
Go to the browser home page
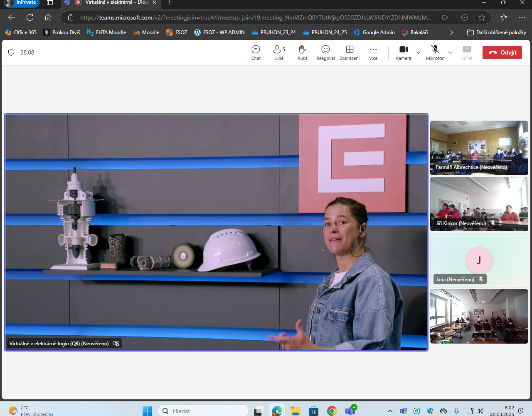tap(48, 17)
